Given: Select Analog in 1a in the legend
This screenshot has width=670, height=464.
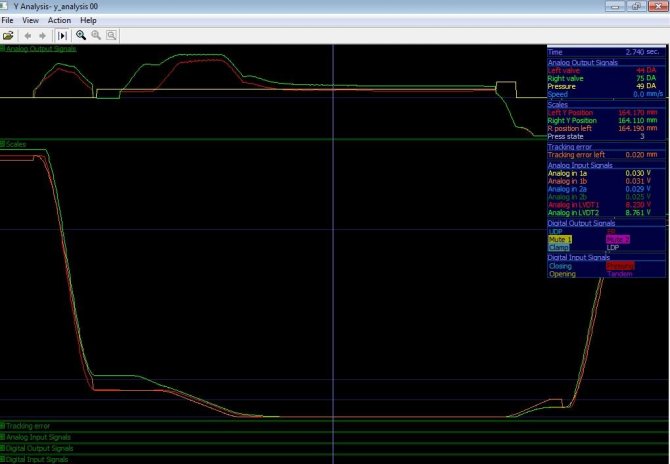Looking at the screenshot, I should [x=567, y=173].
